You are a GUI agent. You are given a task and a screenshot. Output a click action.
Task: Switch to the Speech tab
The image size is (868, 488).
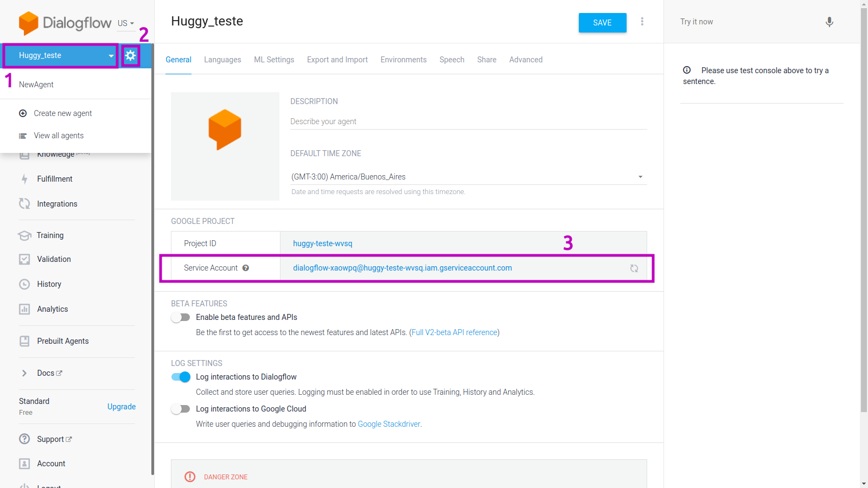(x=452, y=60)
